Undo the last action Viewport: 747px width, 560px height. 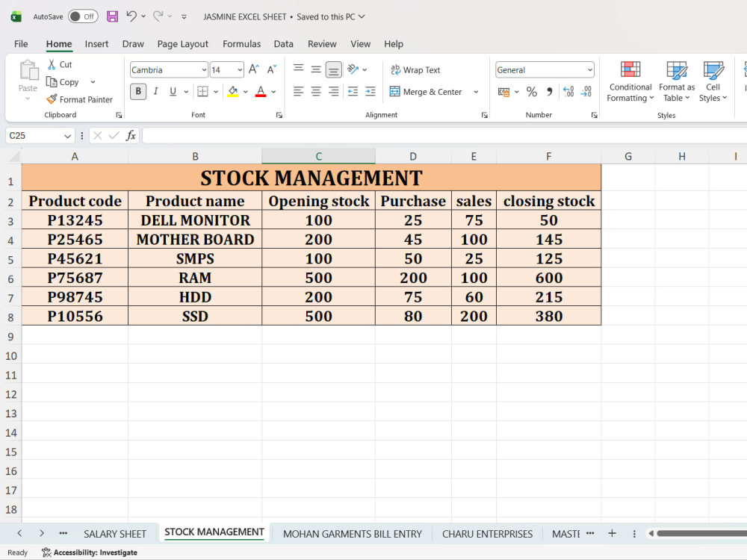[131, 16]
